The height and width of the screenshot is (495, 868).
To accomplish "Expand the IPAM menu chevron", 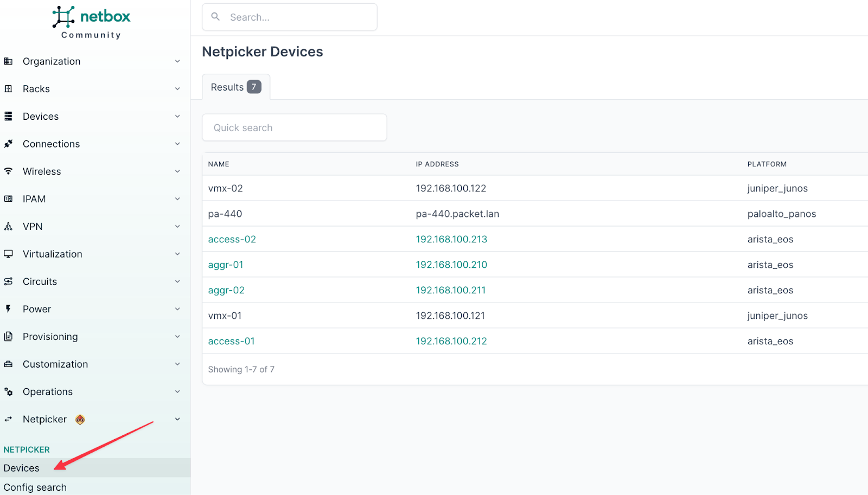I will click(177, 199).
